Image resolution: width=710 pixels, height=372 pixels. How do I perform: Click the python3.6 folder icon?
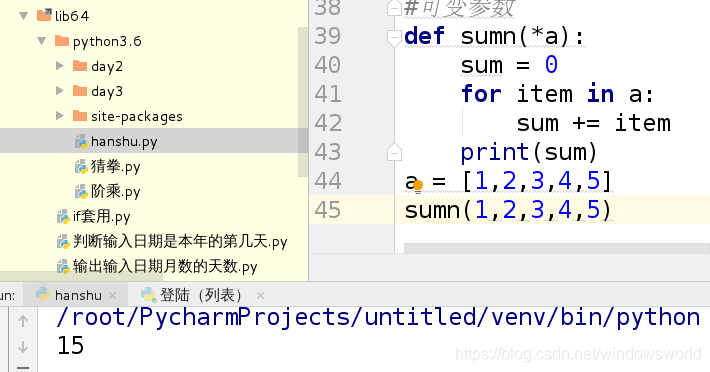point(62,41)
